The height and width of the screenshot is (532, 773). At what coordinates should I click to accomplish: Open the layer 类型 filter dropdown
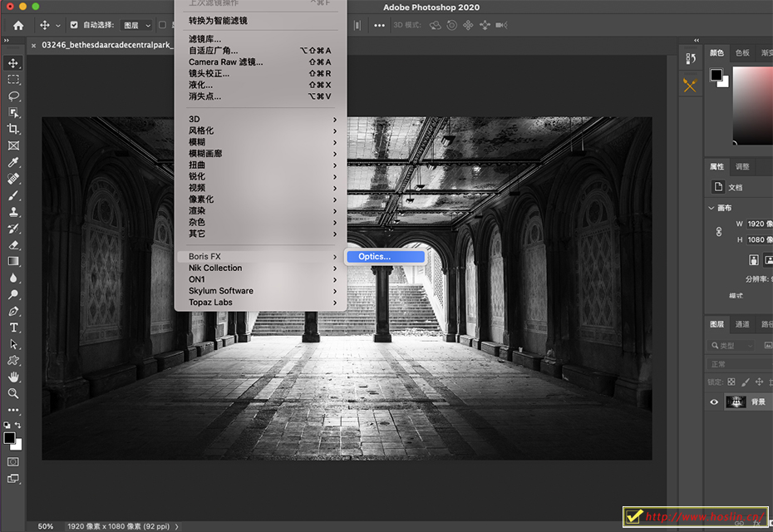pos(732,346)
